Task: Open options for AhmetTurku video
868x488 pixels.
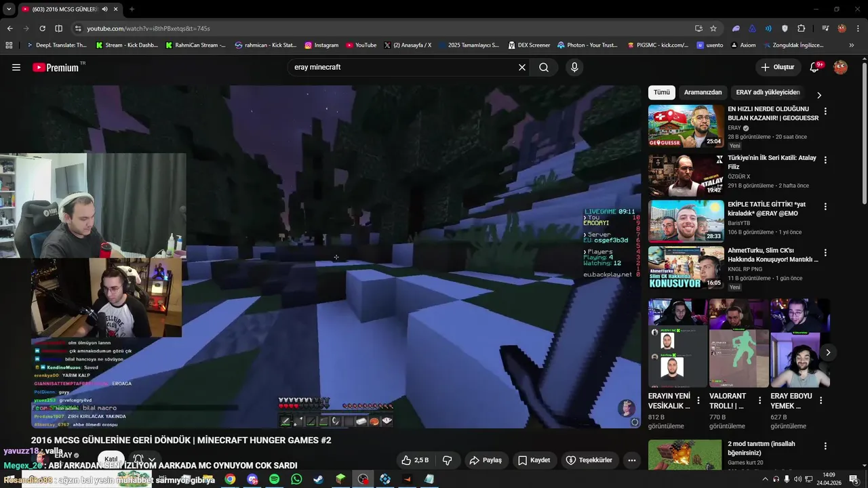Action: (x=825, y=252)
